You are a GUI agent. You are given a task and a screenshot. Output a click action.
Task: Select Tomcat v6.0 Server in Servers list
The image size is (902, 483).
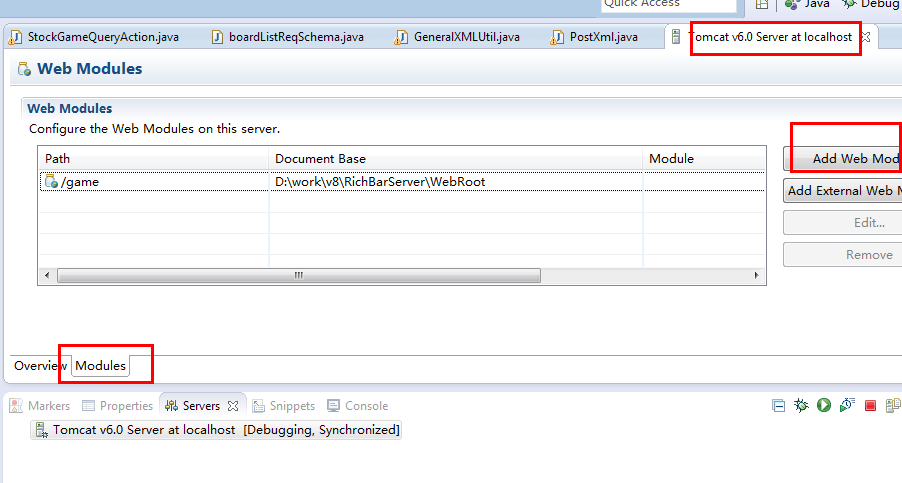coord(216,430)
